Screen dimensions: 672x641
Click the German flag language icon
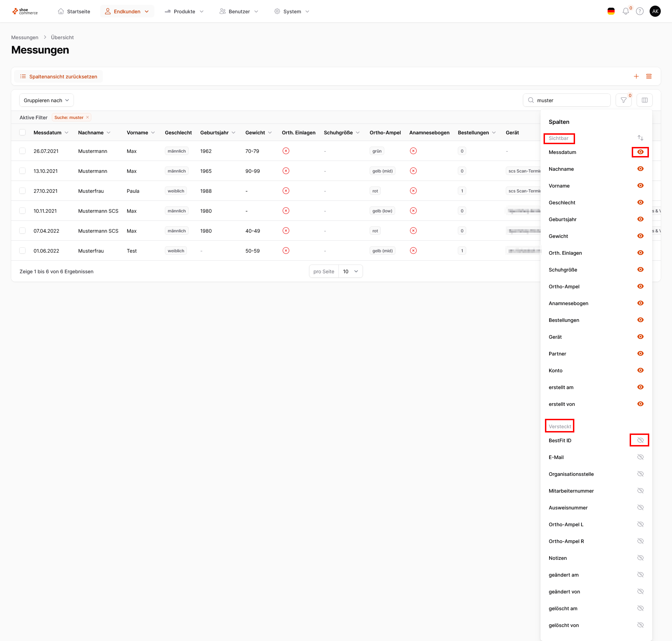pos(611,12)
